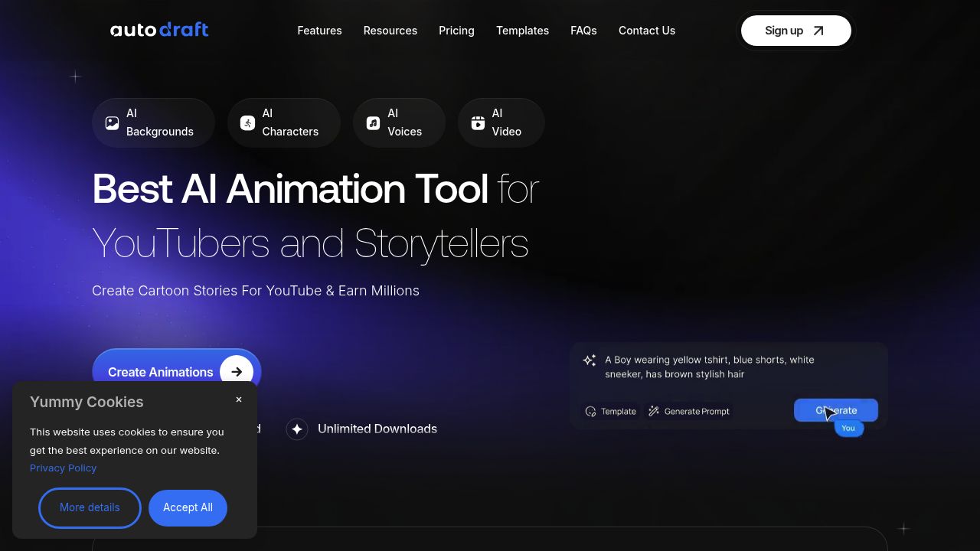This screenshot has height=551, width=980.
Task: Close the Yummy Cookies popup
Action: pos(239,399)
